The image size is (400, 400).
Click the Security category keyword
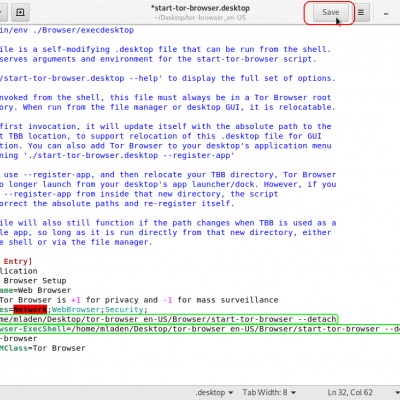tap(124, 310)
